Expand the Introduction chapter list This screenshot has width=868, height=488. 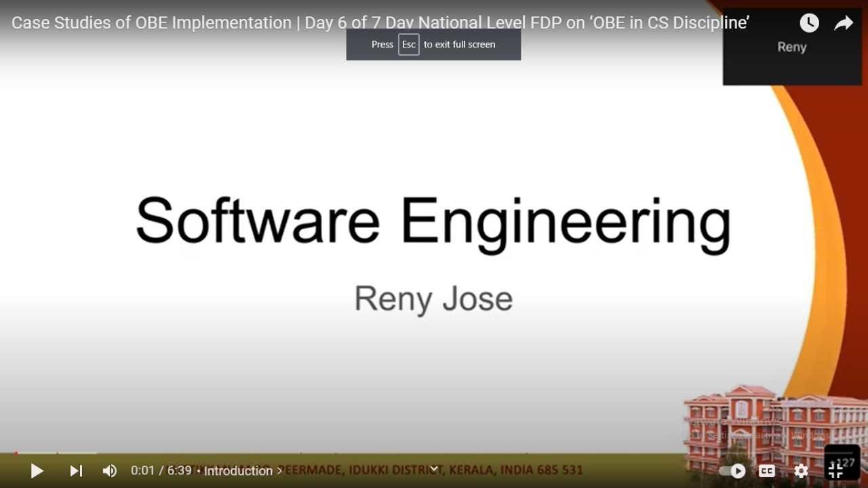[x=243, y=470]
